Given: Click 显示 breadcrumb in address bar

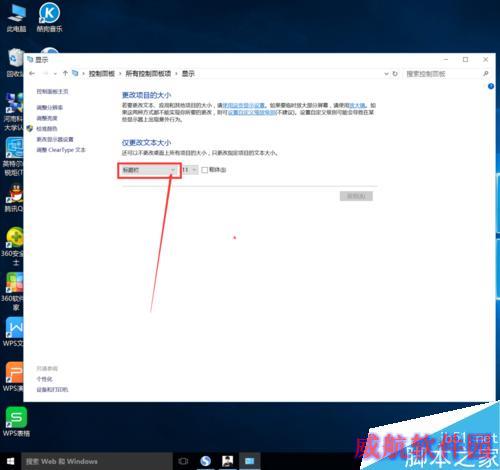Looking at the screenshot, I should [x=188, y=74].
